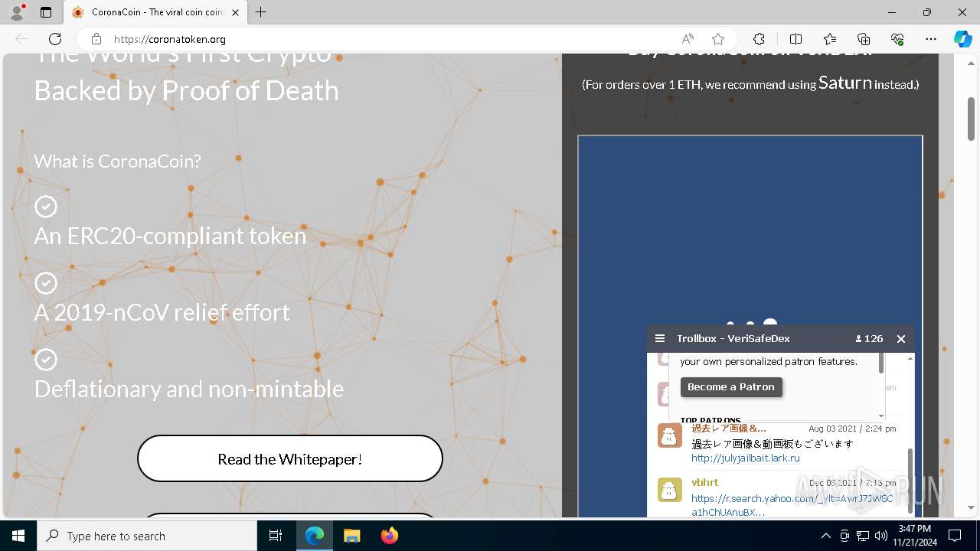The height and width of the screenshot is (551, 980).
Task: Click the Trollbox chat scrollbar thumb
Action: coord(910,481)
